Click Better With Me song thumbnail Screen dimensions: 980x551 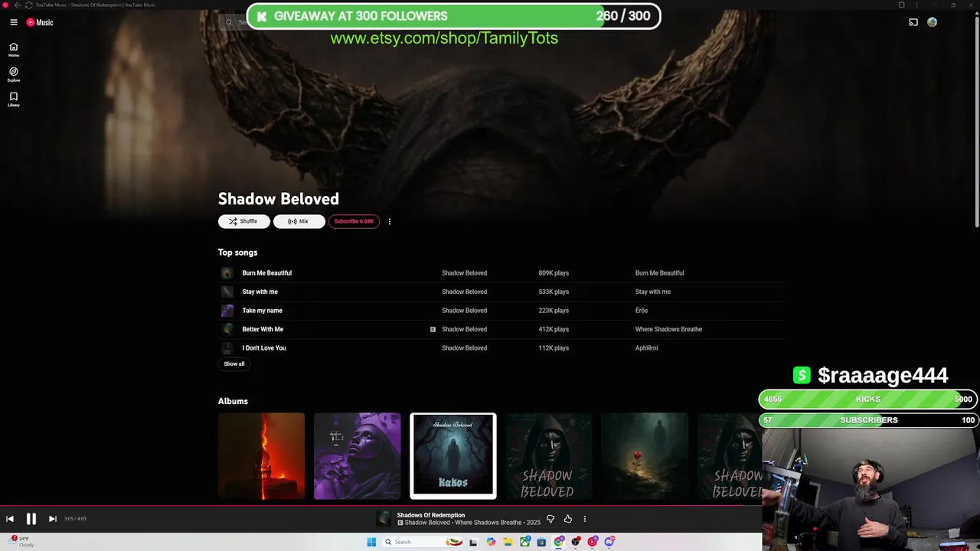(x=227, y=329)
